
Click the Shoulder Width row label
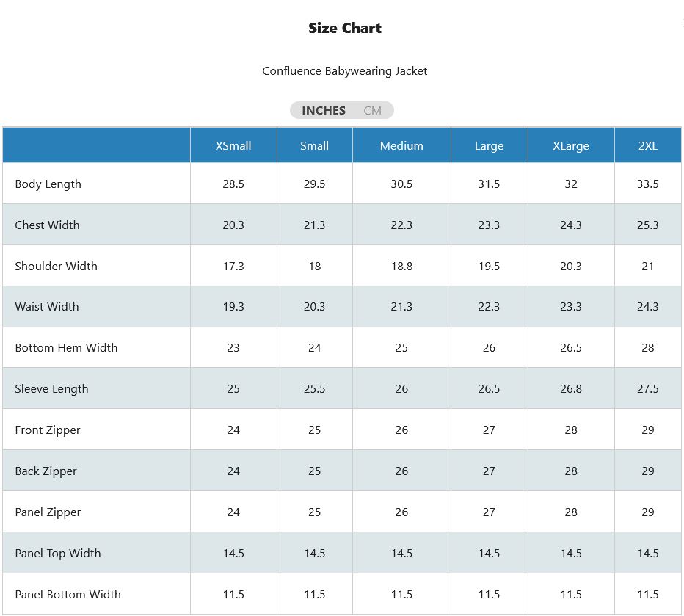pyautogui.click(x=56, y=266)
